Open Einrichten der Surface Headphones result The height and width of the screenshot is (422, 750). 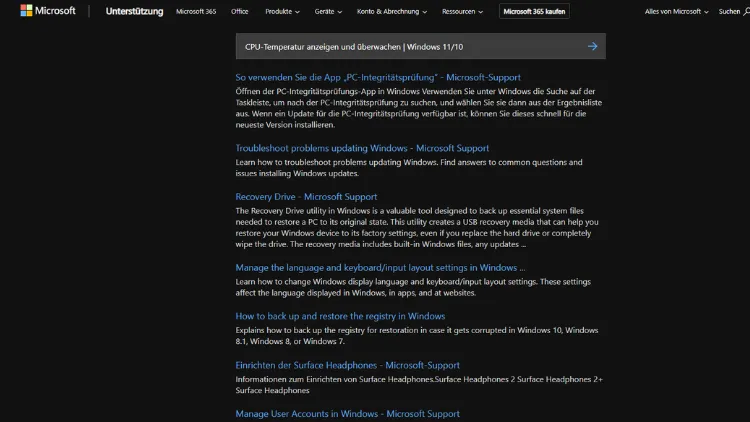347,365
